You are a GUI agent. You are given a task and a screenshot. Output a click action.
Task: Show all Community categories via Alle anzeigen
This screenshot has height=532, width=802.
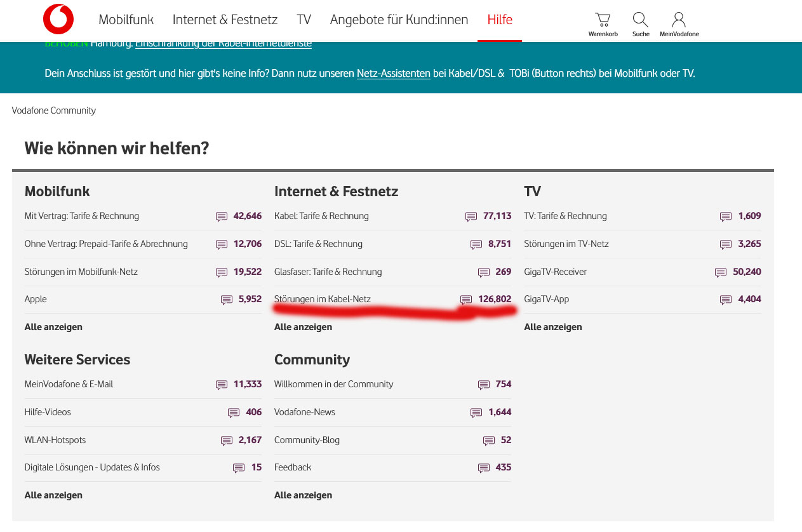[303, 495]
